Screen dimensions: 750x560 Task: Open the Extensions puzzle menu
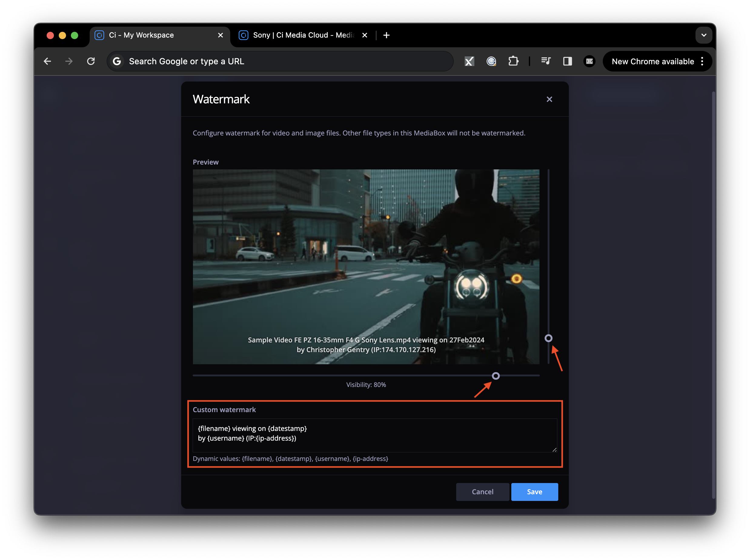tap(513, 61)
